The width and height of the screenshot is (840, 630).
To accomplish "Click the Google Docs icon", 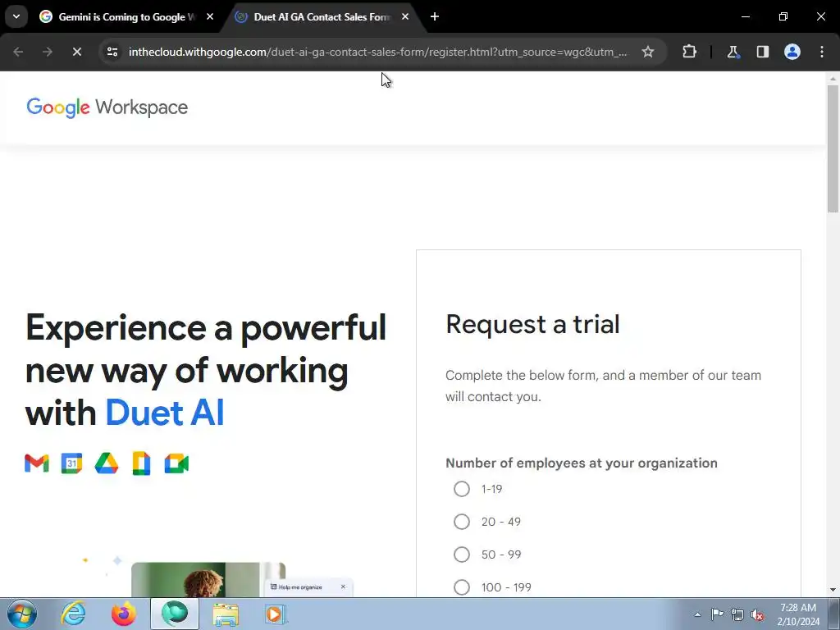I will [x=141, y=464].
